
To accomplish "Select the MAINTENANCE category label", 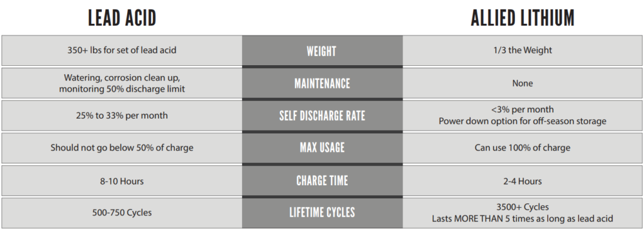I will [322, 83].
